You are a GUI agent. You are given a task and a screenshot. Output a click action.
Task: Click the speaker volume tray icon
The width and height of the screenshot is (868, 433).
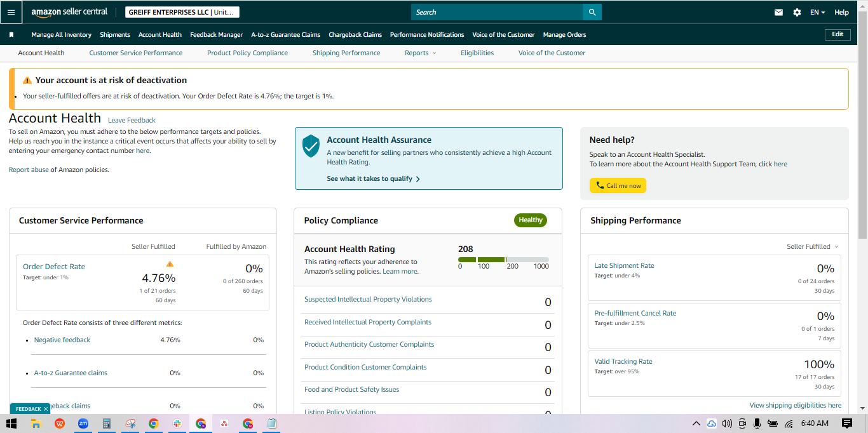pos(727,423)
